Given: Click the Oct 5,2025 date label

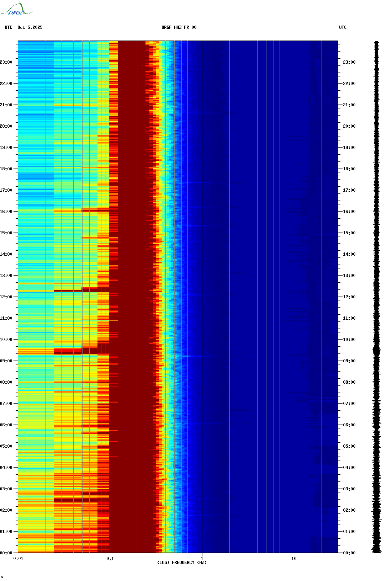Looking at the screenshot, I should [30, 27].
